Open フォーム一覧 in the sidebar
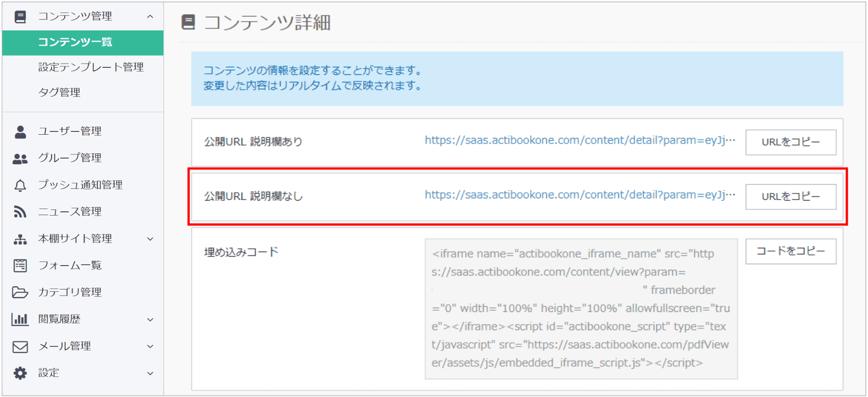 [70, 266]
